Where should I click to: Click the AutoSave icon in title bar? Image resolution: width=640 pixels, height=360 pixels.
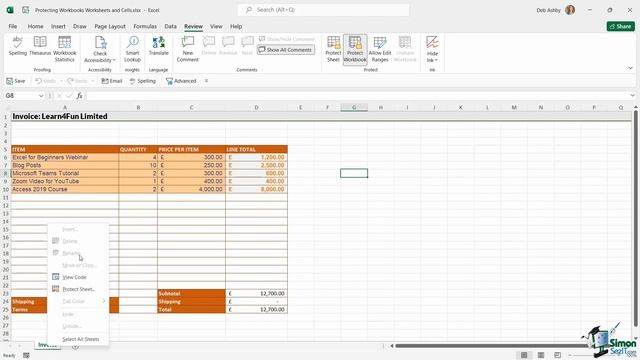[25, 10]
